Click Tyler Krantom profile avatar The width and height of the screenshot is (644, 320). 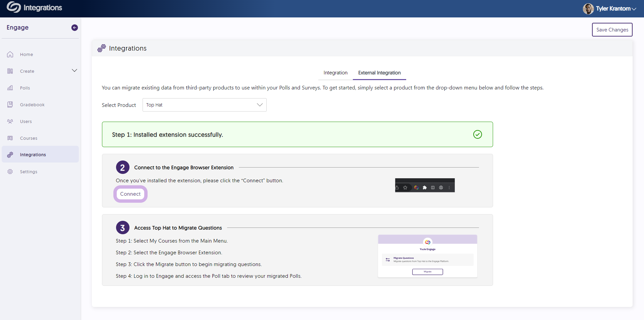(x=588, y=9)
